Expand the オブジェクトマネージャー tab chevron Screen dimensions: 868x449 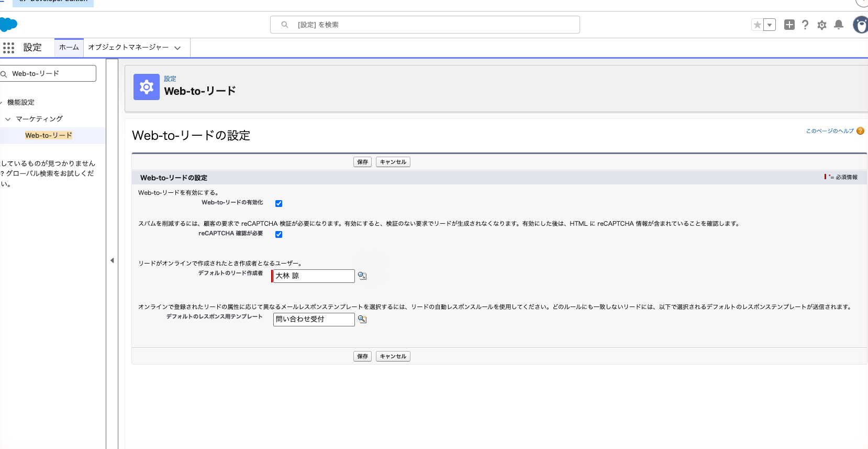tap(177, 48)
